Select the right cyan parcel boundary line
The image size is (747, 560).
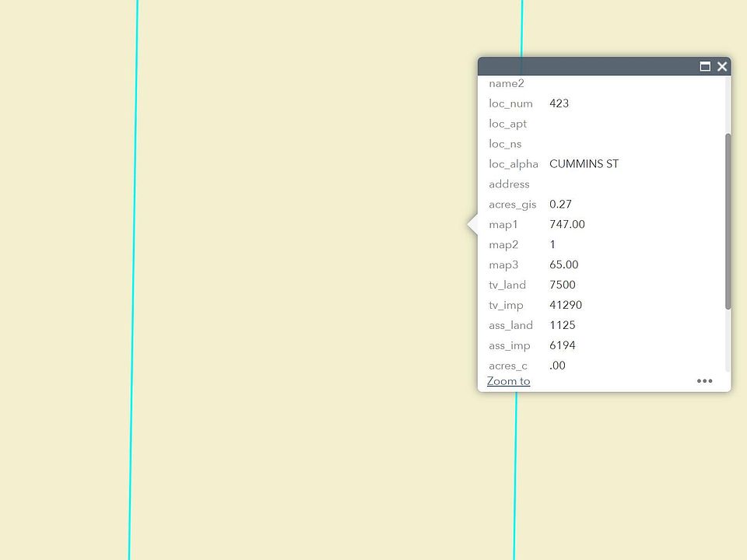[516, 467]
